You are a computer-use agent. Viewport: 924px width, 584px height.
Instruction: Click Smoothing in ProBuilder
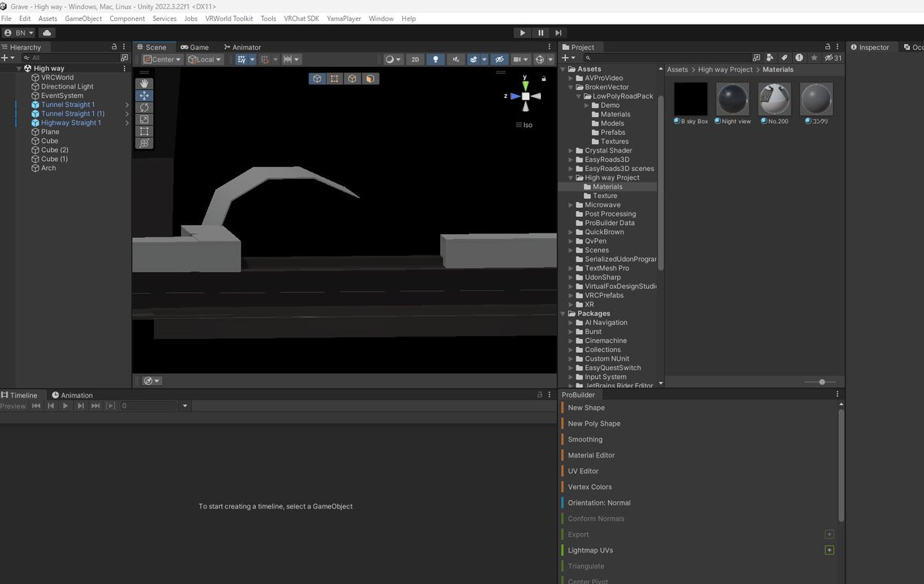[x=585, y=440]
